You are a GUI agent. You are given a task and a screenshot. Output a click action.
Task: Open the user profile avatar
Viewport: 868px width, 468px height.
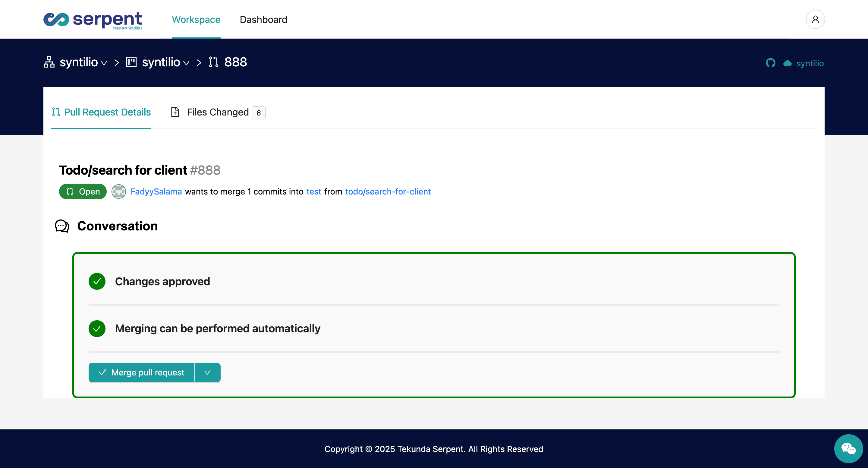click(815, 19)
